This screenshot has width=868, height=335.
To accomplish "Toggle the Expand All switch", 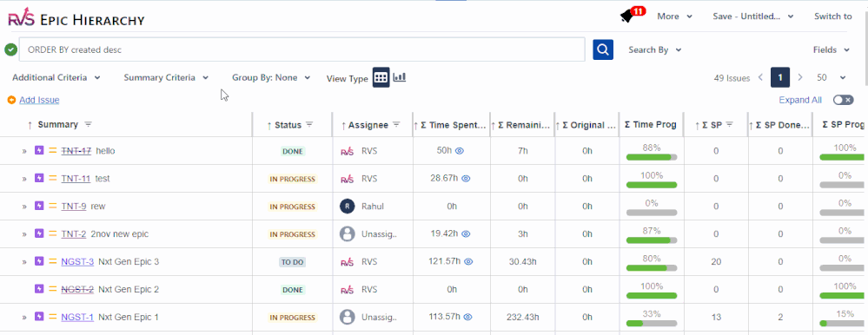I will [x=844, y=100].
